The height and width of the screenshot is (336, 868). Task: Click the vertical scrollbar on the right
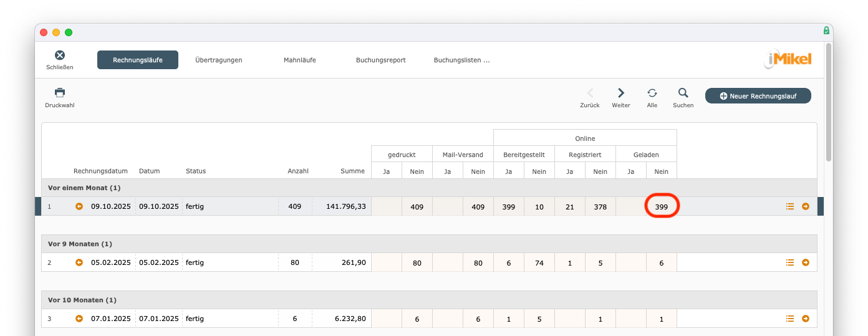(x=828, y=103)
